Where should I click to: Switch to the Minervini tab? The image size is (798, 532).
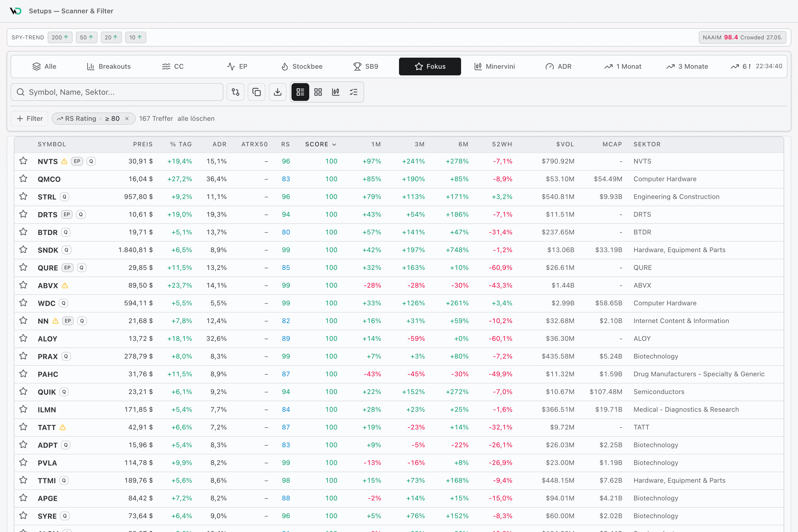494,66
